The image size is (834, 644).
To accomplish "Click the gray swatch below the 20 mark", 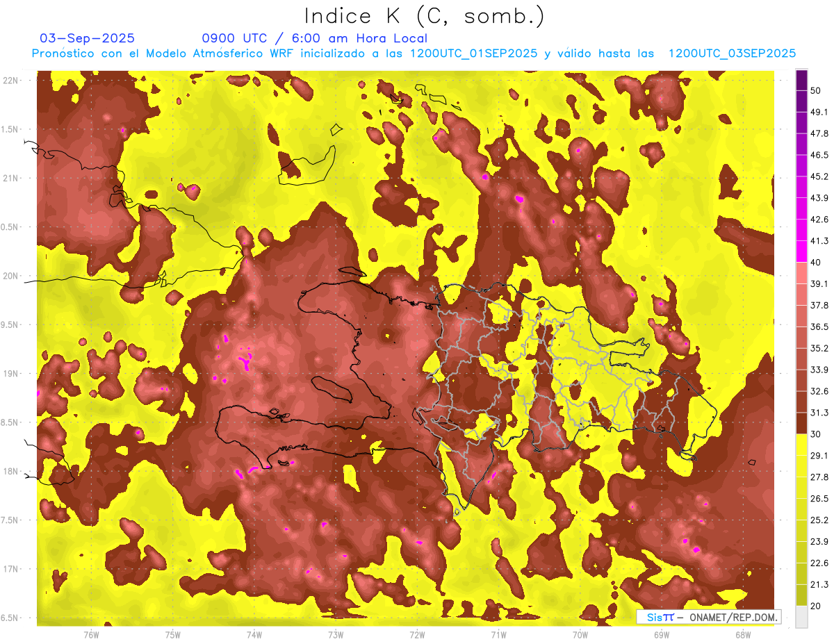I will (x=801, y=616).
